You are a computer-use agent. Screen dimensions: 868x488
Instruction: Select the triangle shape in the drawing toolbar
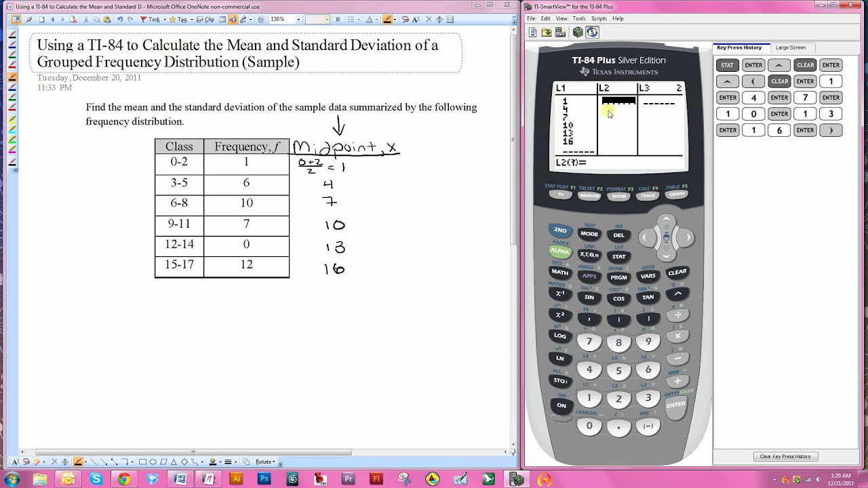174,462
